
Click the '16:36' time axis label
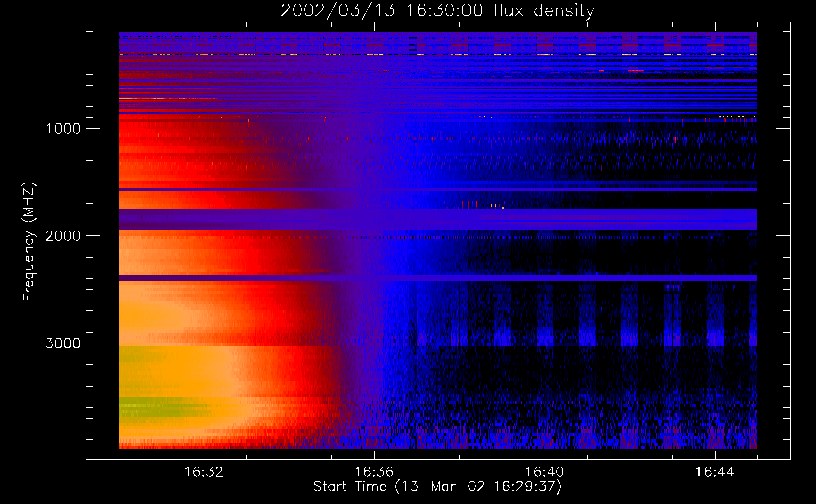tap(374, 472)
